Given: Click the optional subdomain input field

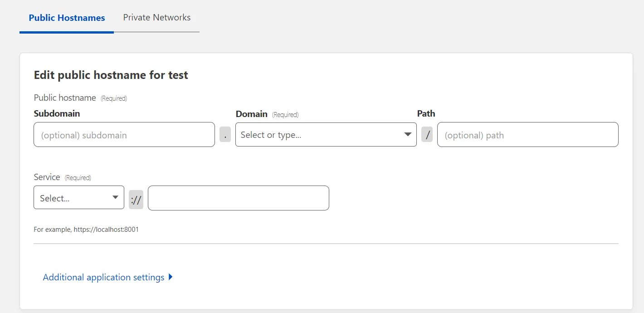Looking at the screenshot, I should tap(124, 134).
